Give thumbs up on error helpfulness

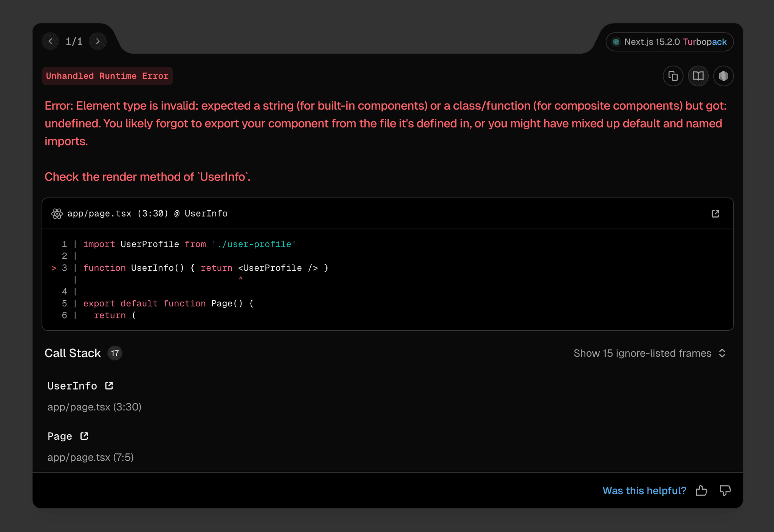702,490
